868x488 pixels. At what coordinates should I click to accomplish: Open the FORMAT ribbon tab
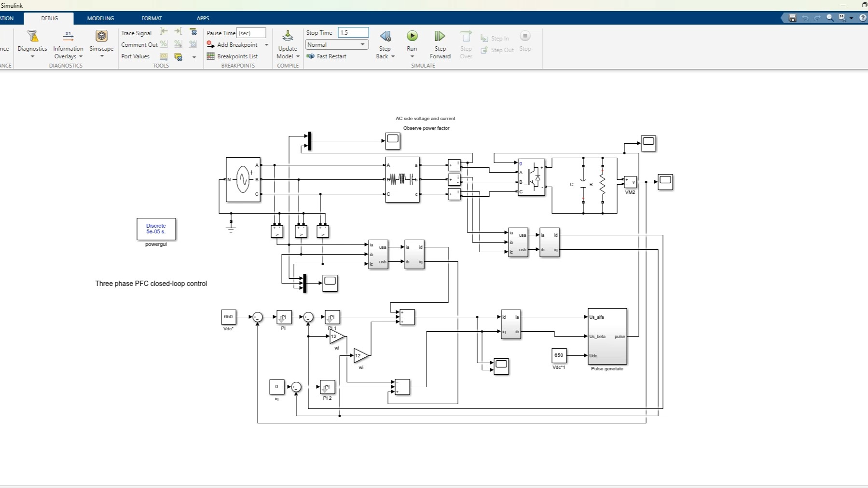[152, 18]
